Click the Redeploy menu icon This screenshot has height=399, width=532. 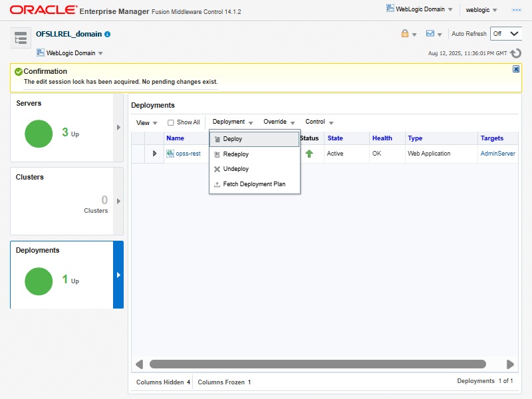pyautogui.click(x=217, y=154)
